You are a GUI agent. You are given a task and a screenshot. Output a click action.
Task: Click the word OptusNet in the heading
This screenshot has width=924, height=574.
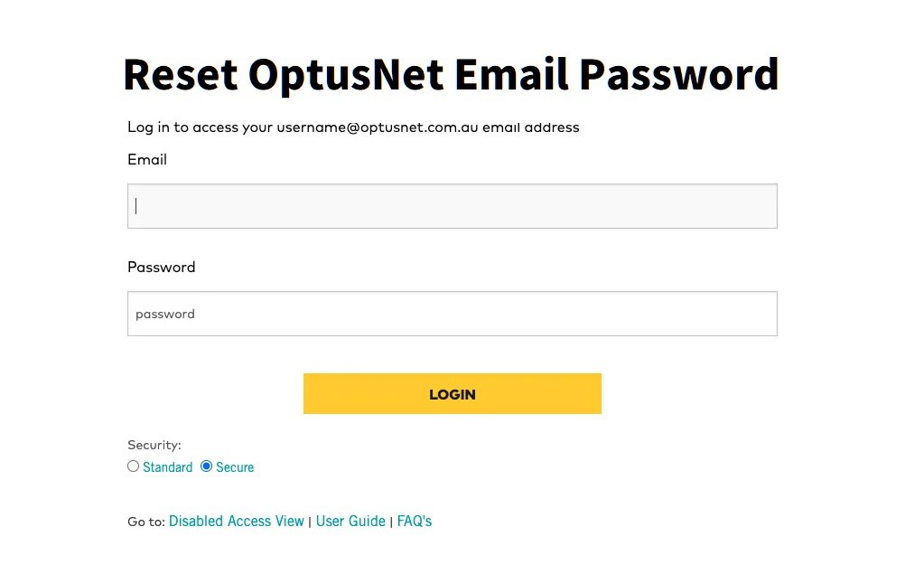346,74
